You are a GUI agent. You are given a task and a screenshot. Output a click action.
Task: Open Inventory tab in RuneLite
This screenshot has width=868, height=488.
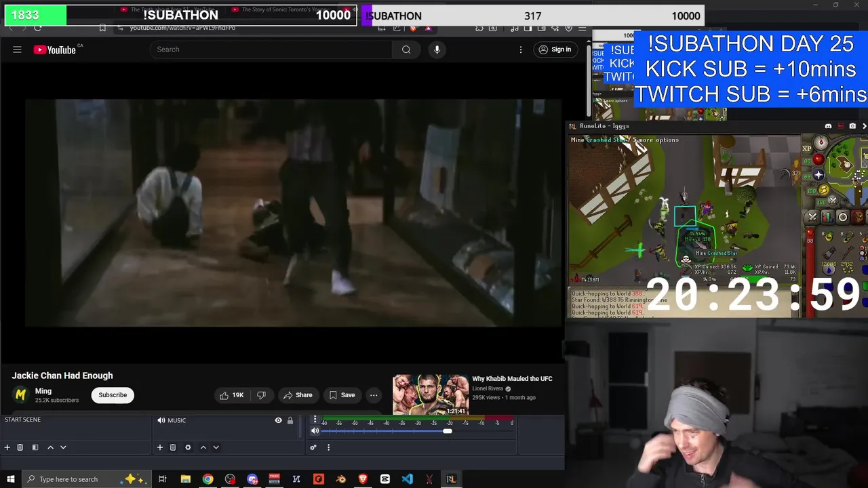click(x=858, y=217)
